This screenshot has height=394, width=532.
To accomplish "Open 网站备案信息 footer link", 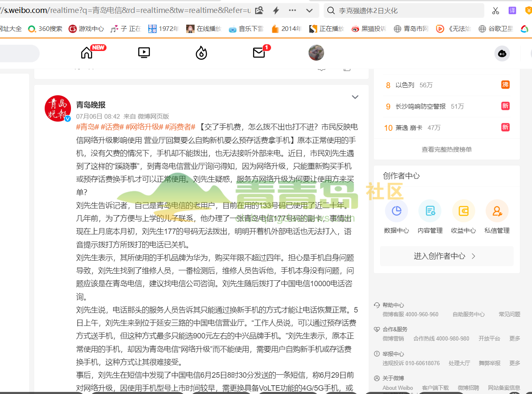I will click(504, 388).
